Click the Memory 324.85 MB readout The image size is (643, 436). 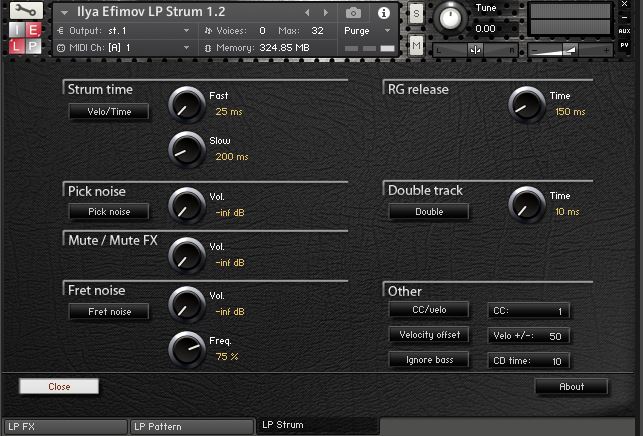click(284, 48)
